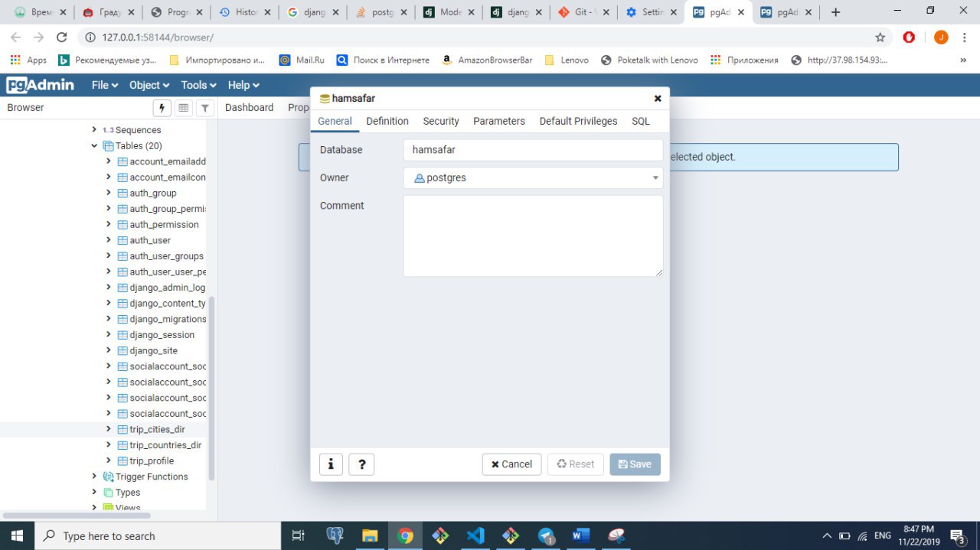Expand the django_session table node
Viewport: 980px width, 550px height.
(x=109, y=334)
